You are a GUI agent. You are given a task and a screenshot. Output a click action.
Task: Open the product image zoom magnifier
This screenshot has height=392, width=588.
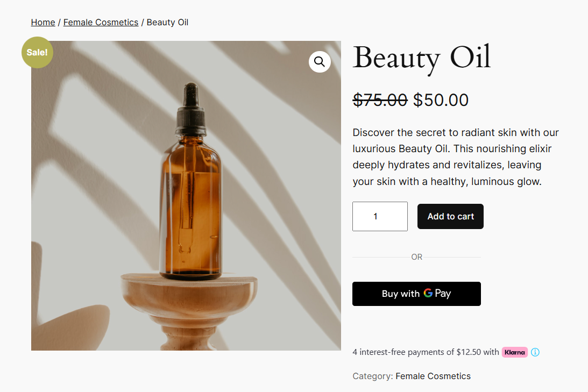(x=320, y=62)
